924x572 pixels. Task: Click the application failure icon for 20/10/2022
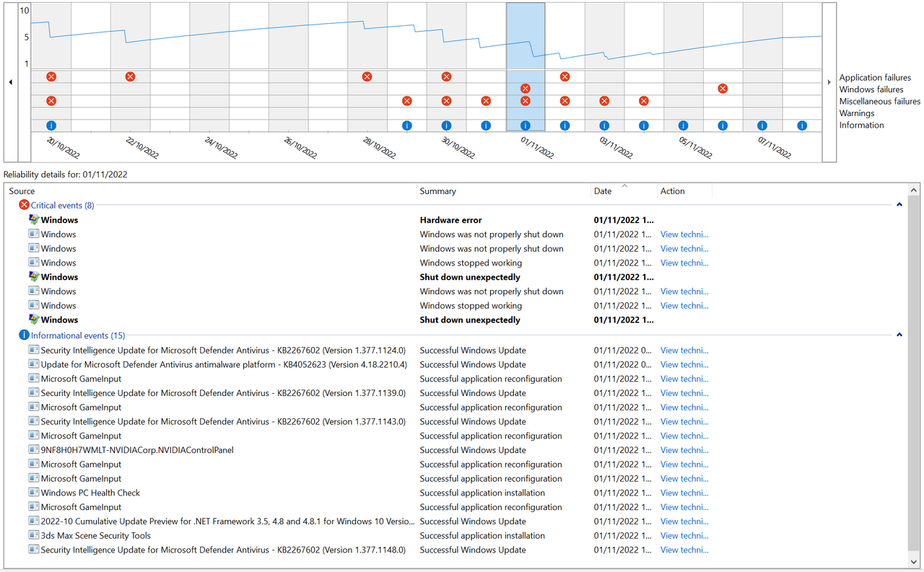51,76
